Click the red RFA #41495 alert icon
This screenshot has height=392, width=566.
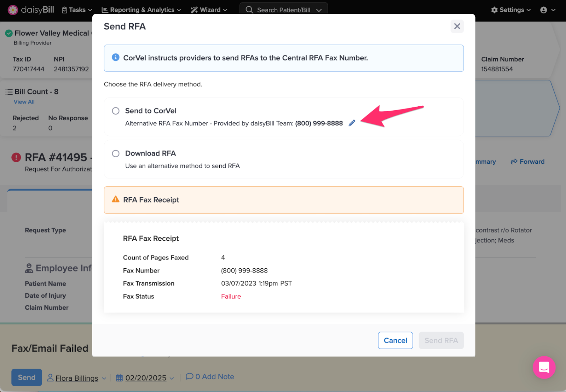click(x=16, y=157)
